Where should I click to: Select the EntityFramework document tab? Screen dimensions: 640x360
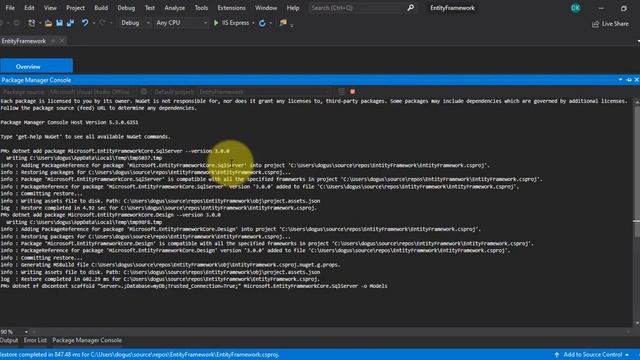[x=24, y=41]
